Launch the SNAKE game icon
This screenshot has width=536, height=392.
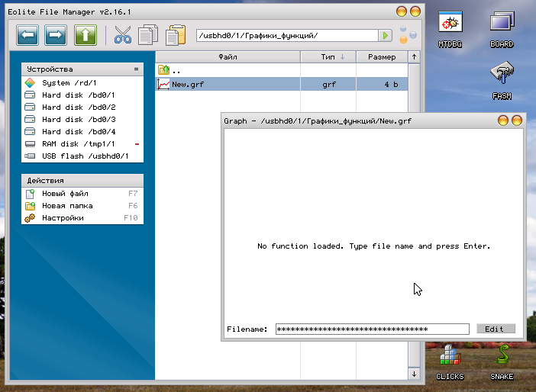(x=502, y=361)
